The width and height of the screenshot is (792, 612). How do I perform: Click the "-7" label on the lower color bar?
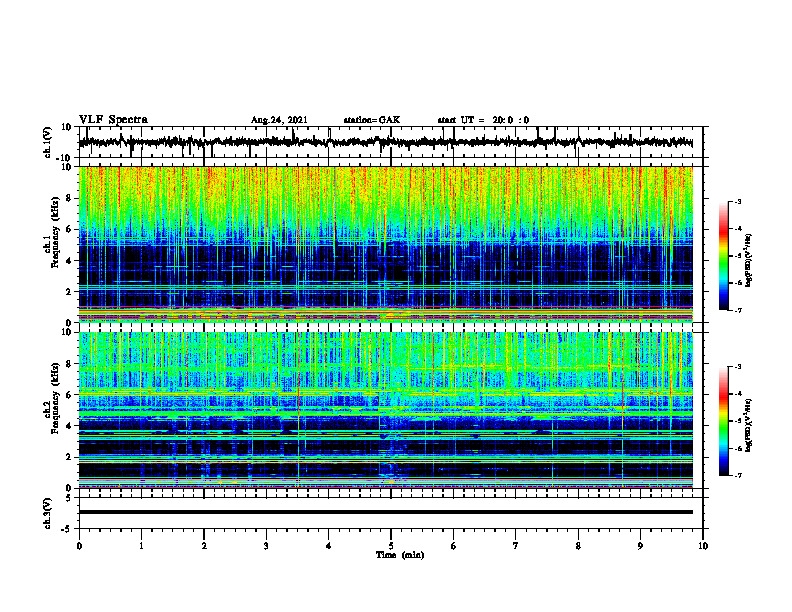(738, 475)
